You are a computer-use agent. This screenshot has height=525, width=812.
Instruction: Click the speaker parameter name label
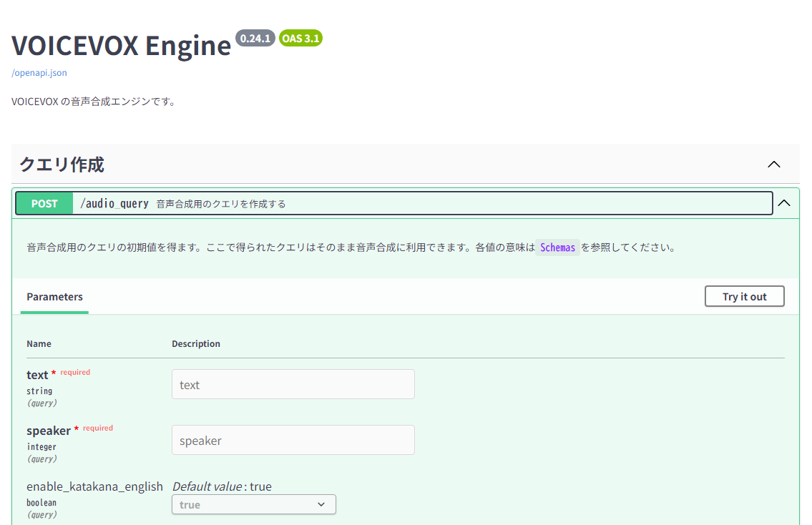click(49, 431)
